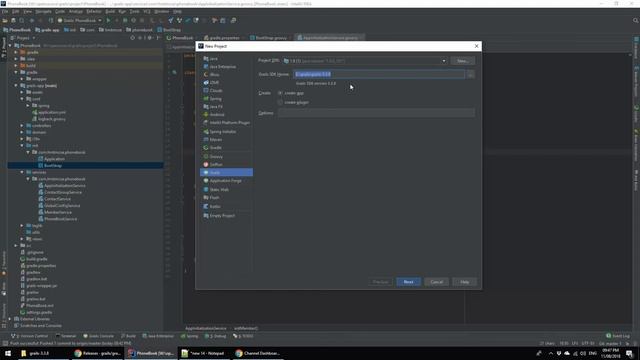Click the save all toolbar icon

point(13,20)
